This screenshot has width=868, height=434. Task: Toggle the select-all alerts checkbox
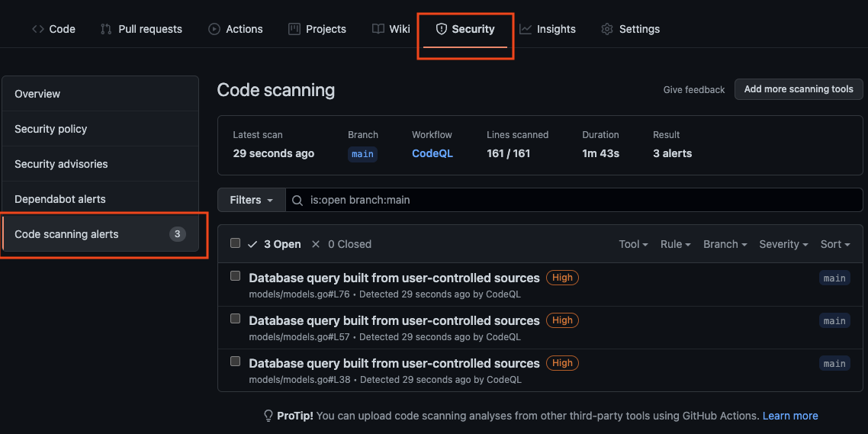(x=236, y=243)
